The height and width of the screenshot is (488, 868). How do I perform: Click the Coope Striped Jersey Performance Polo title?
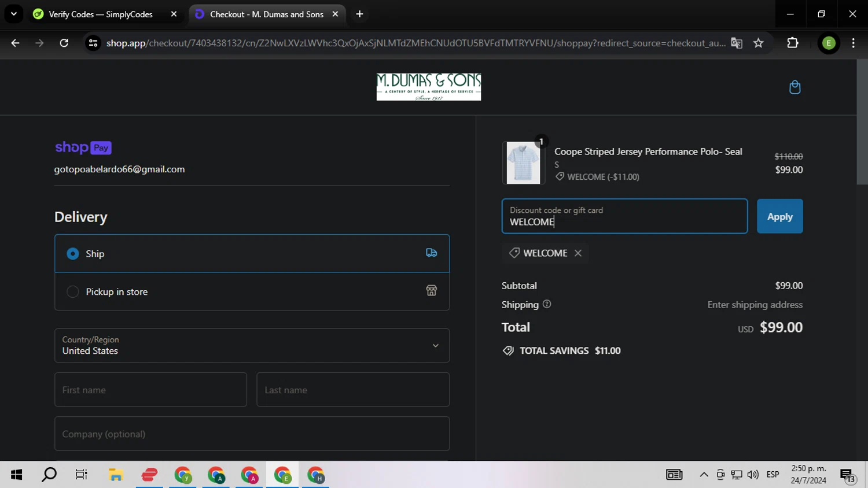coord(648,151)
